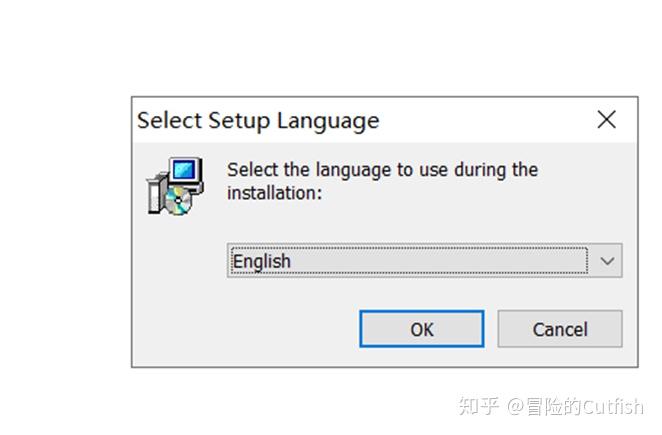Click the selected English entry in the language field
662x435 pixels.
262,261
